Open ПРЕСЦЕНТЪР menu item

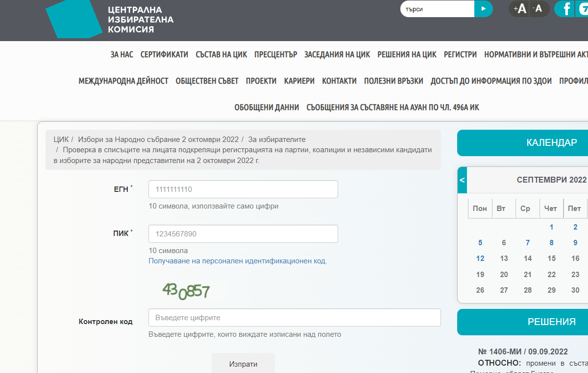(275, 55)
